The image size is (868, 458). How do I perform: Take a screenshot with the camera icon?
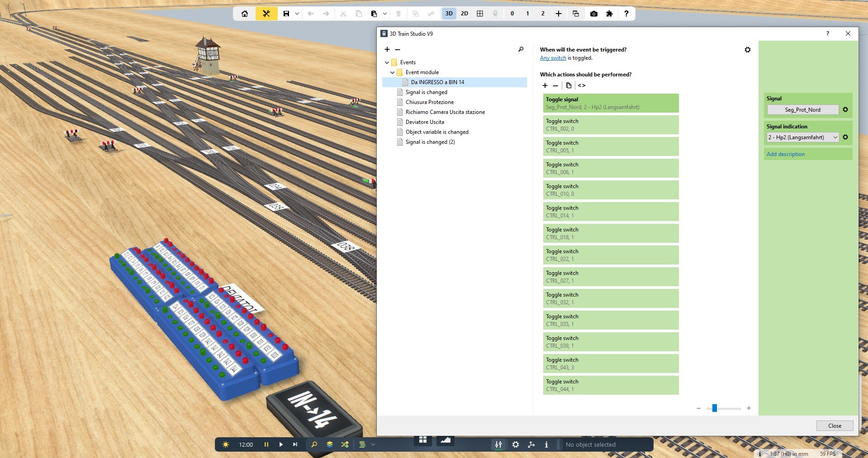click(x=593, y=14)
